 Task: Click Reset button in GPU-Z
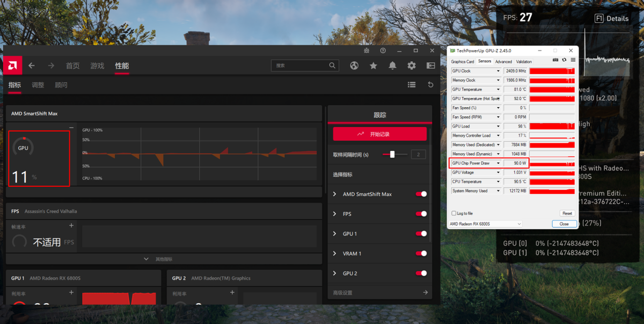(567, 213)
